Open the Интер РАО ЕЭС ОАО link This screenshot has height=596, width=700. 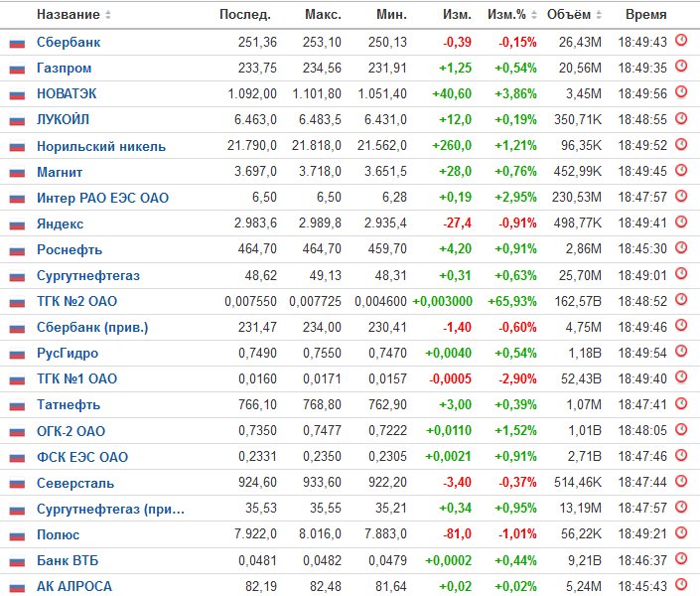coord(102,198)
